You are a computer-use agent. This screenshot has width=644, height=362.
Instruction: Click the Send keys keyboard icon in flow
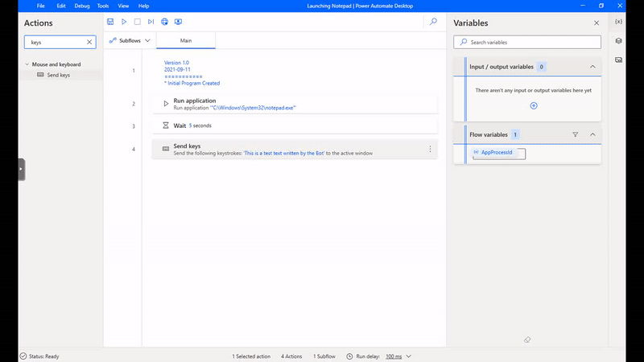pyautogui.click(x=166, y=149)
